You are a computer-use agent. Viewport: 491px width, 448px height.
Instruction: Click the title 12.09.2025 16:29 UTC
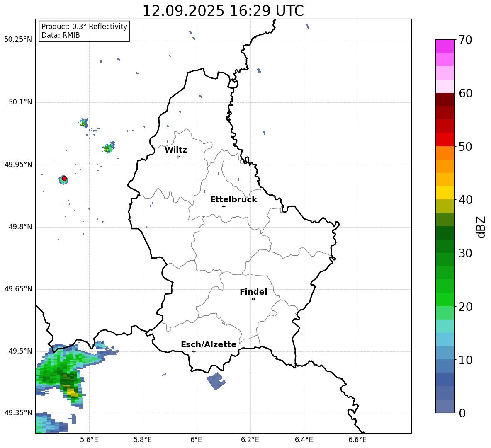(x=223, y=11)
